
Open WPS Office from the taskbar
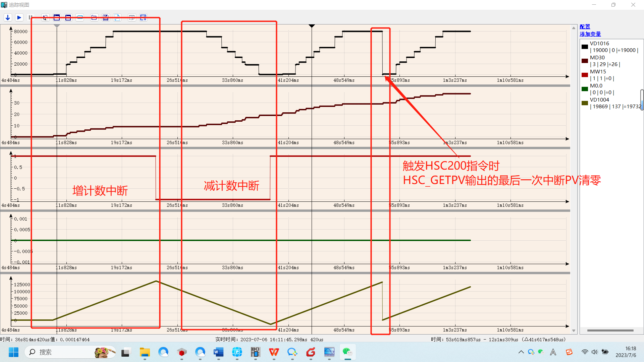(274, 352)
